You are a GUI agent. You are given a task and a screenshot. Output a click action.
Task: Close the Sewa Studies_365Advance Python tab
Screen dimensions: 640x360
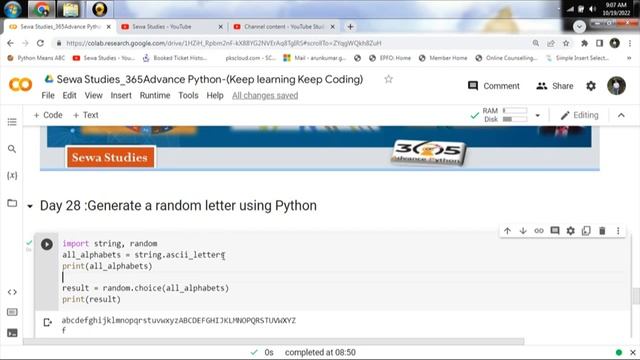(x=109, y=27)
